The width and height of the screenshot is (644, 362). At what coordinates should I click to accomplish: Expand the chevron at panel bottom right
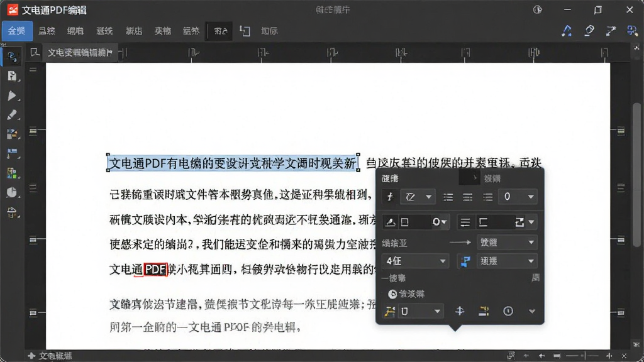tap(531, 311)
